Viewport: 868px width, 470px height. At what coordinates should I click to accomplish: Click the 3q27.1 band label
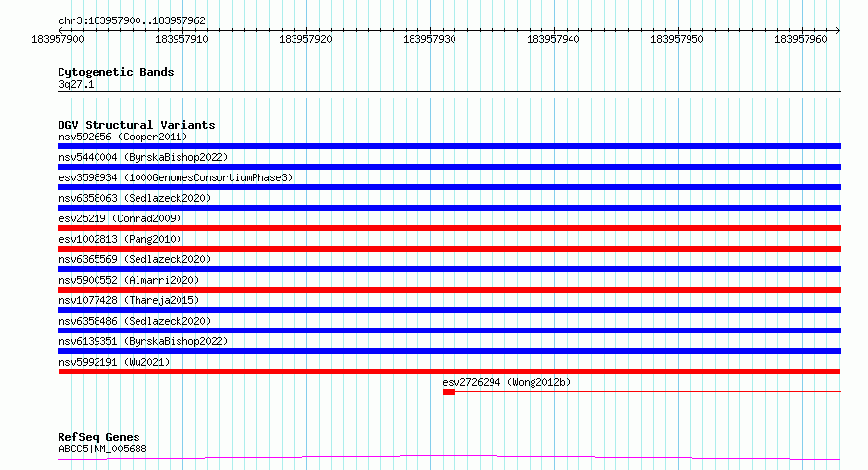pos(76,84)
